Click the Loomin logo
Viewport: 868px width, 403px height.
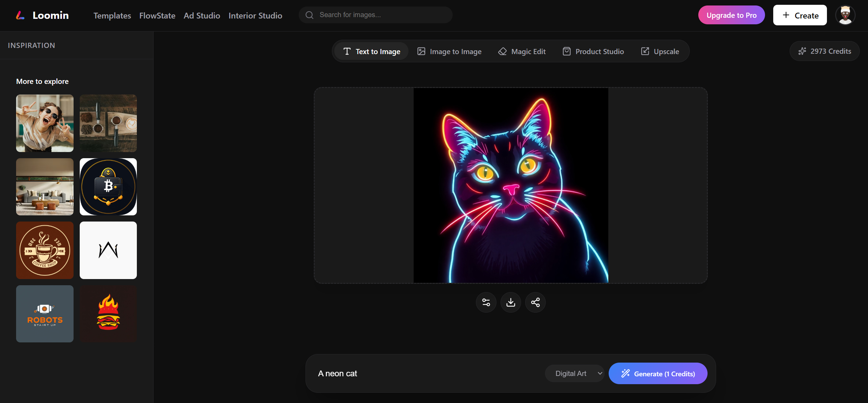(42, 15)
